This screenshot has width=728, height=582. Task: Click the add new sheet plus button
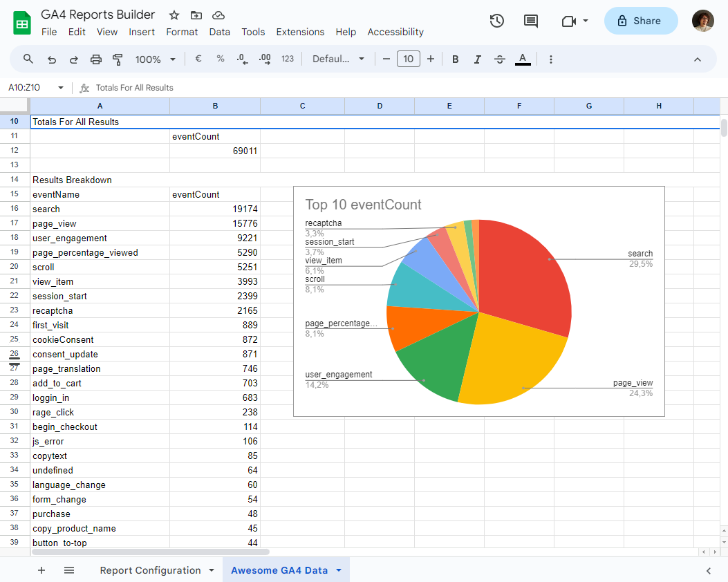click(x=41, y=570)
